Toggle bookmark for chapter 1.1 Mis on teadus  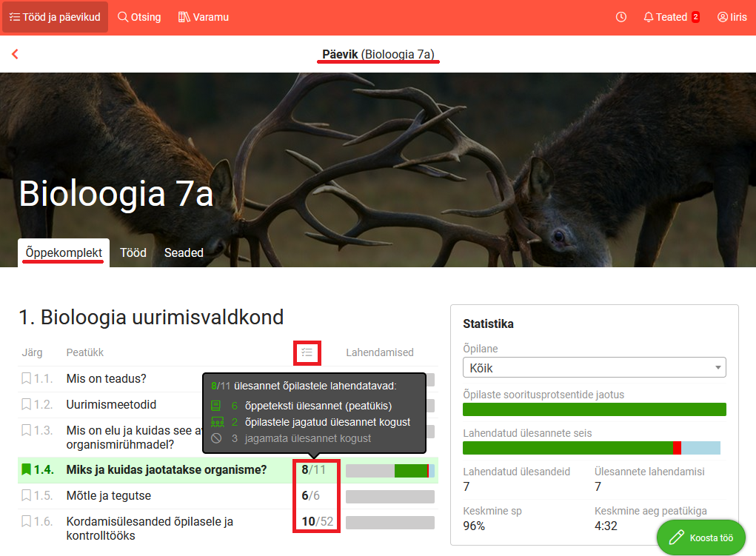tap(27, 379)
